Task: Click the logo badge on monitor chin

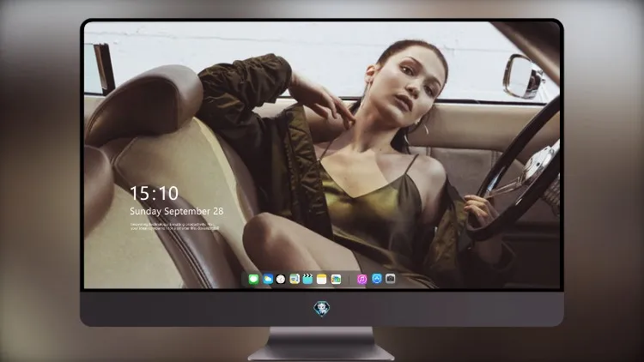Action: (322, 309)
